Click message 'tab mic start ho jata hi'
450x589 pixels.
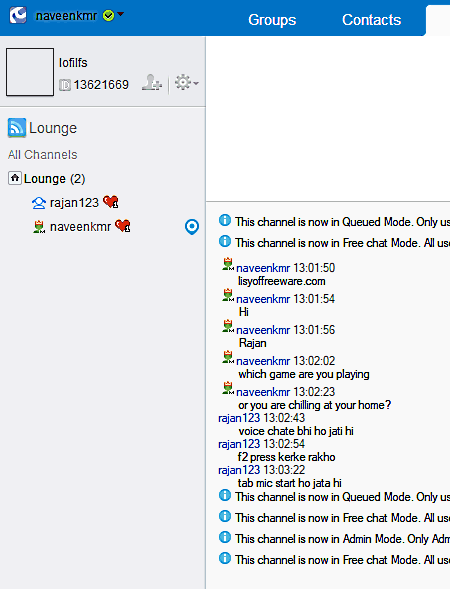pos(290,483)
